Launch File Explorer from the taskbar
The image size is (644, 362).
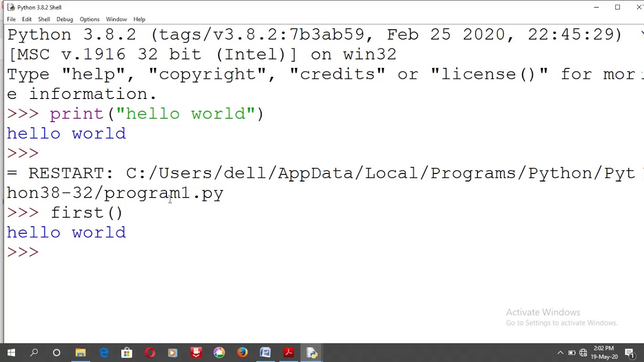pyautogui.click(x=80, y=353)
